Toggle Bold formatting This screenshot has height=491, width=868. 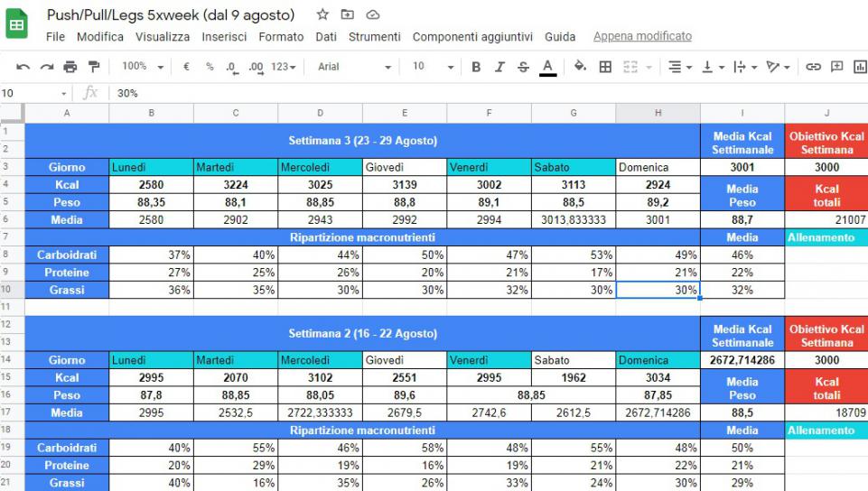476,67
